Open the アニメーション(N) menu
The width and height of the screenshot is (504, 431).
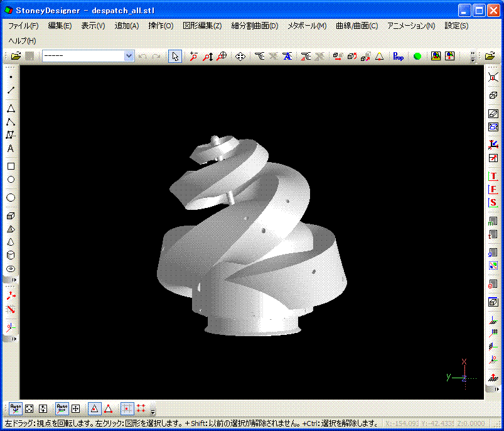tap(411, 26)
